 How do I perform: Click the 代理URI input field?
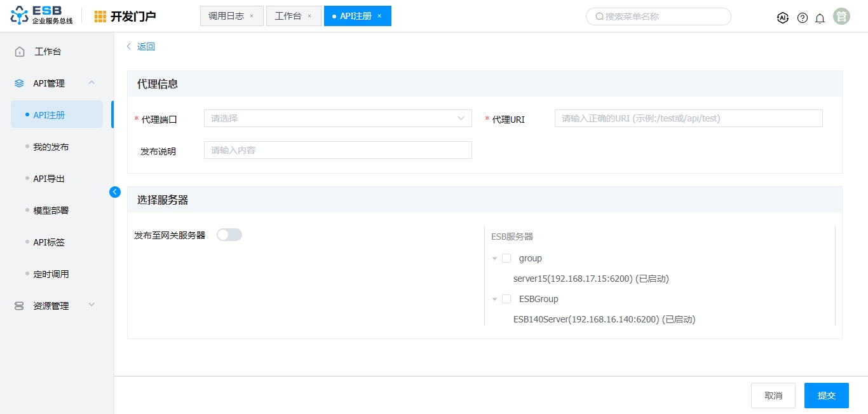(688, 118)
